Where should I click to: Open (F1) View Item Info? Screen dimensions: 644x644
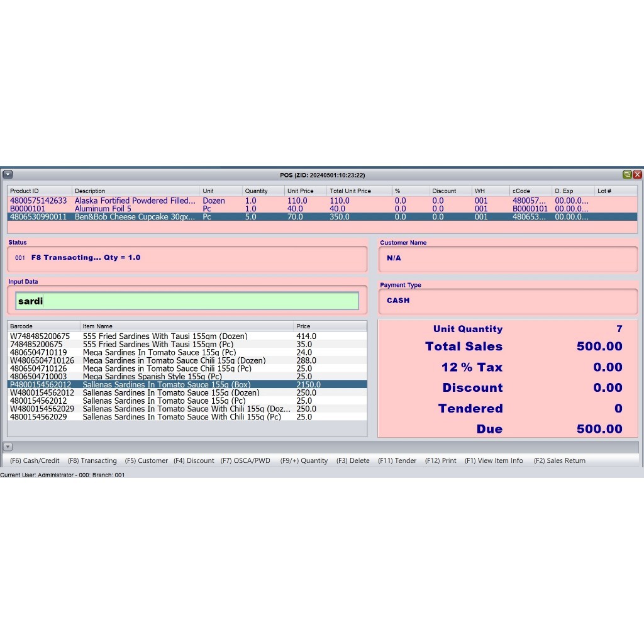pyautogui.click(x=494, y=461)
